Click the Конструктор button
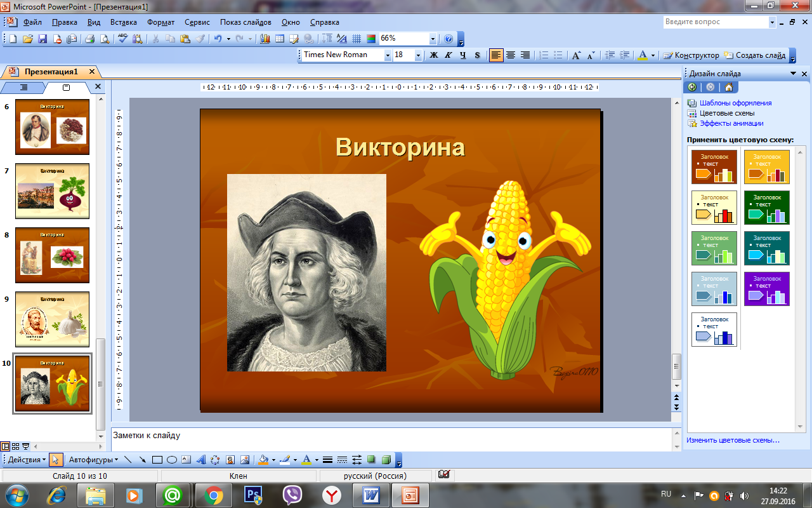This screenshot has height=508, width=812. (x=691, y=55)
